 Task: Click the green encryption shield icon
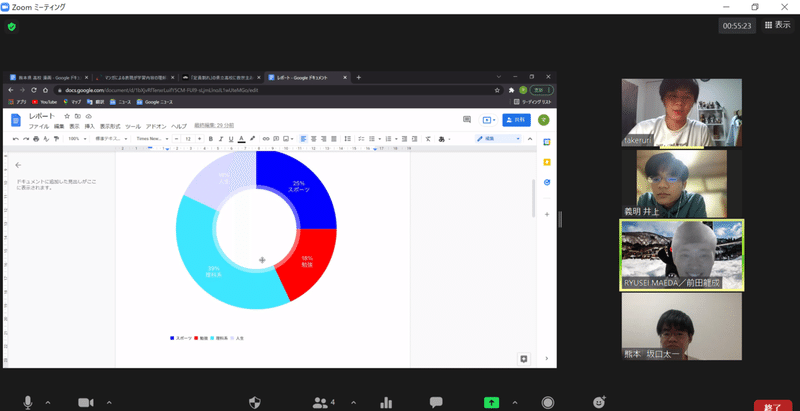tap(11, 27)
